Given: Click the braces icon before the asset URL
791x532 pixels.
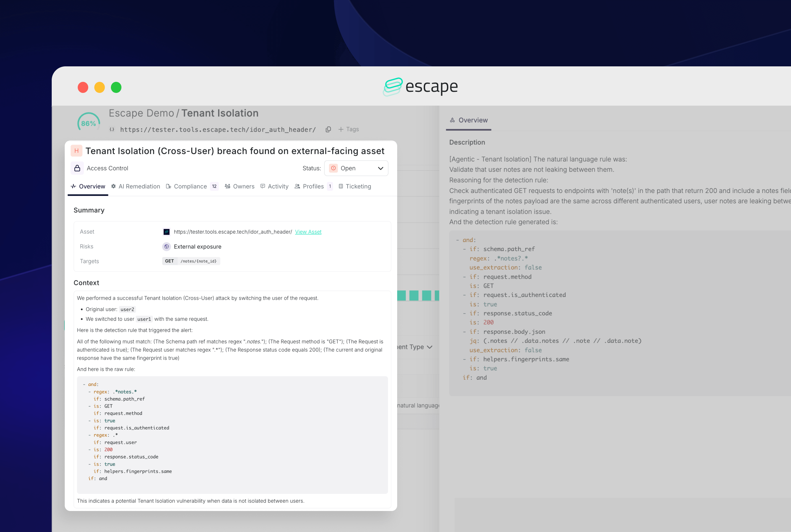Looking at the screenshot, I should click(112, 129).
